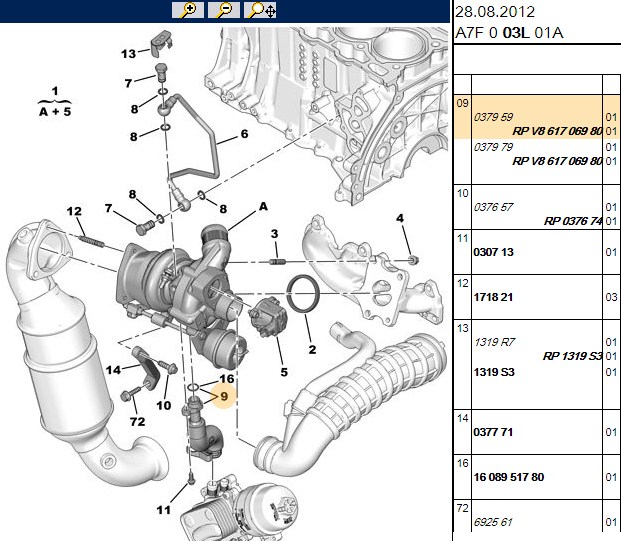Select part number 1718 21
Viewport: 621px width, 541px height.
(493, 297)
